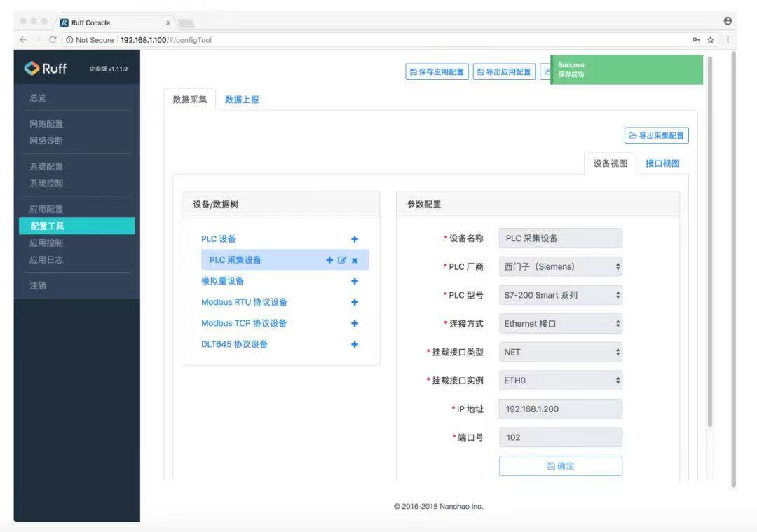This screenshot has height=532, width=757.
Task: Select the Modbus RTU 协议设备 node
Action: pyautogui.click(x=245, y=302)
